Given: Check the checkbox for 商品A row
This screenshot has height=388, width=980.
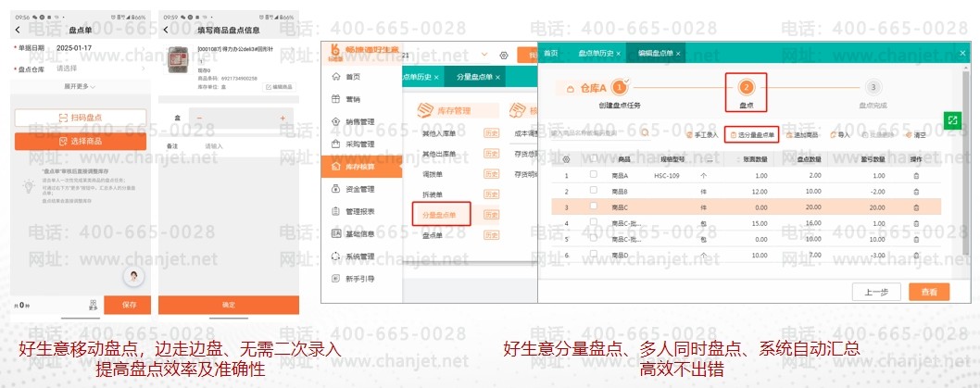Looking at the screenshot, I should (594, 175).
